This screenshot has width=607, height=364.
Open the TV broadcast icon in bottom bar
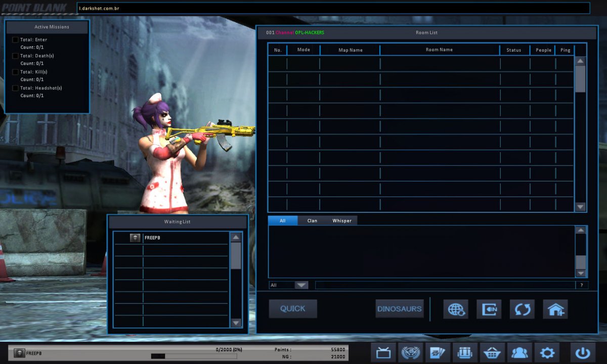[383, 352]
